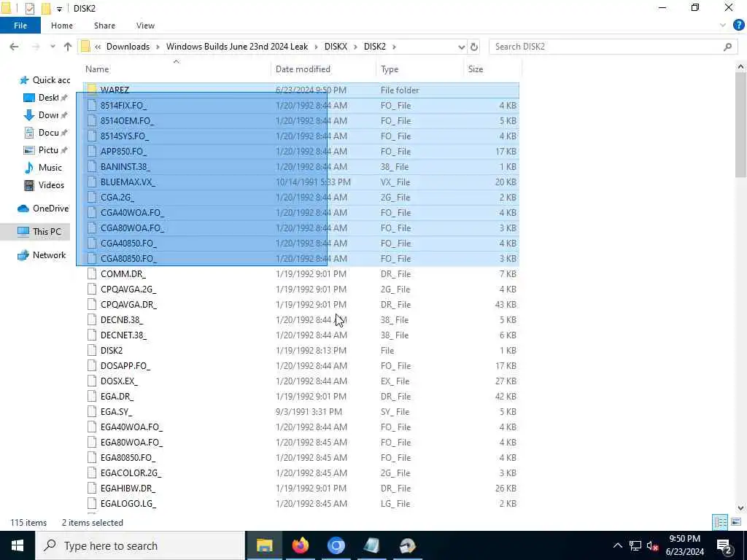Image resolution: width=747 pixels, height=560 pixels.
Task: Open the Explorer Help icon
Action: pos(738,26)
